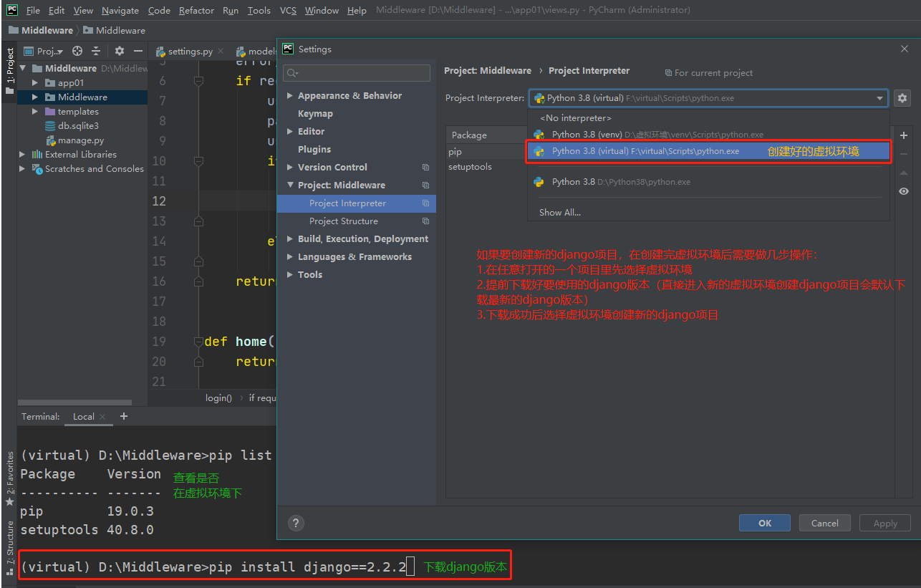Open Plugins settings page
Image resolution: width=921 pixels, height=588 pixels.
tap(314, 150)
